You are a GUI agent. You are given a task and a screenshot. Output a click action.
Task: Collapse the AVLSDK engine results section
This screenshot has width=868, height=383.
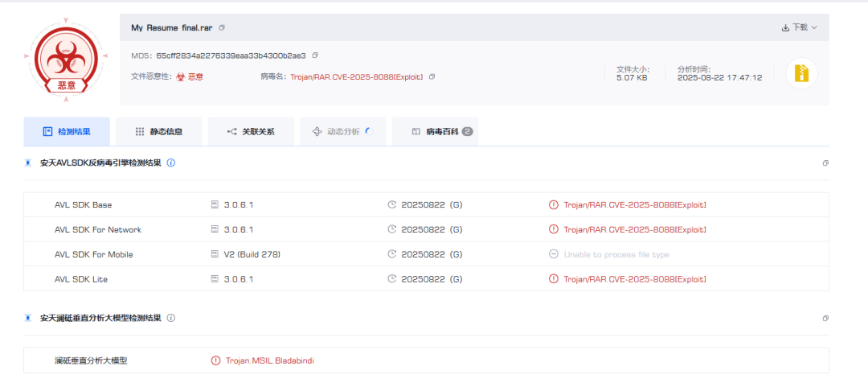point(825,163)
